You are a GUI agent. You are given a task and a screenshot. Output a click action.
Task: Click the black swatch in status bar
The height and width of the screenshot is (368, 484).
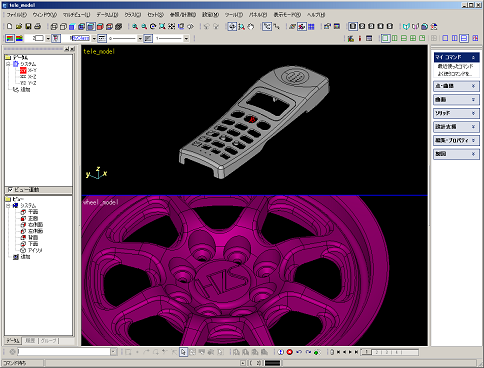pos(273,363)
